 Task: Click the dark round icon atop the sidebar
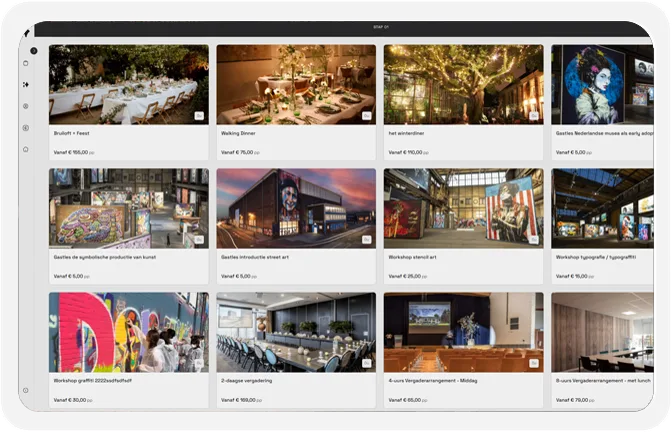coord(34,51)
